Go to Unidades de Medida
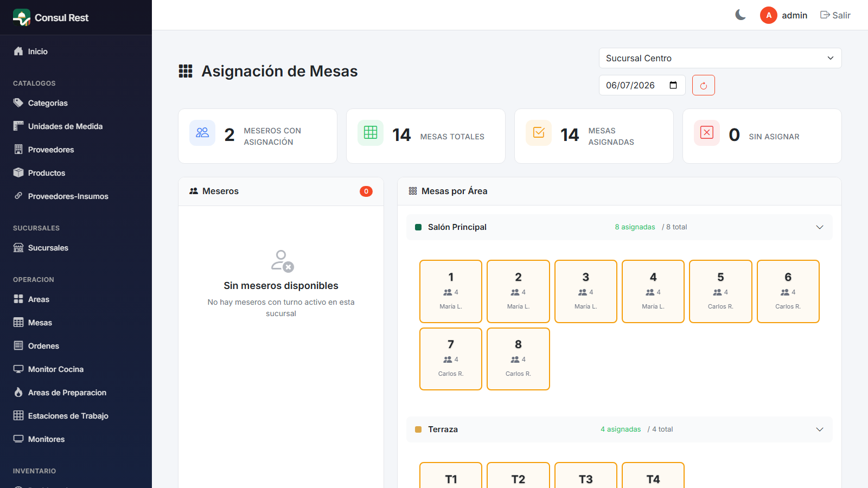This screenshot has height=488, width=868. (76, 126)
